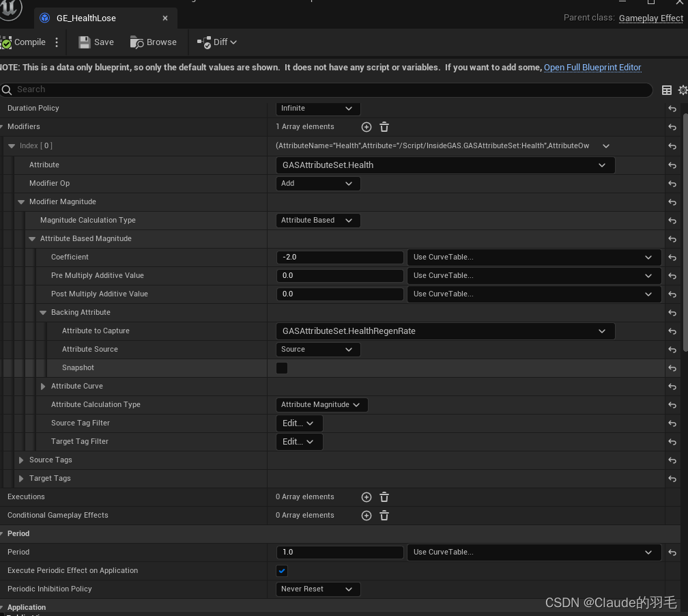Click the Search field in details

coord(327,89)
